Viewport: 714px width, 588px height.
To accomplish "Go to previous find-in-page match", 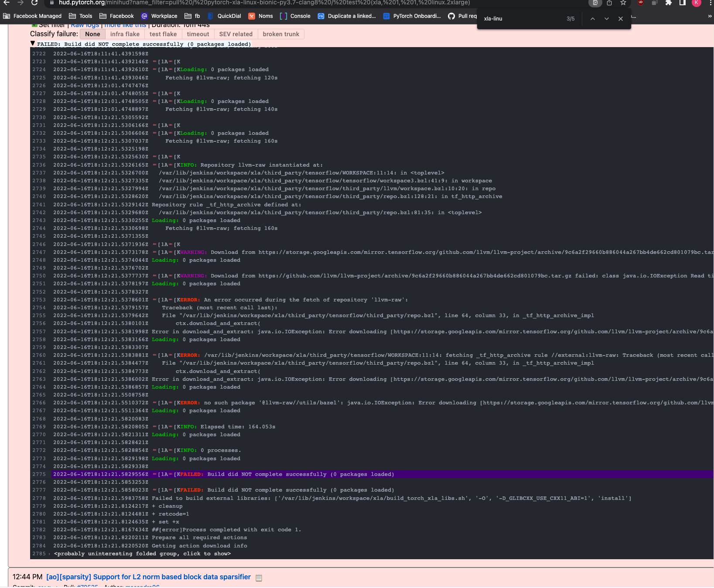I will (x=593, y=19).
